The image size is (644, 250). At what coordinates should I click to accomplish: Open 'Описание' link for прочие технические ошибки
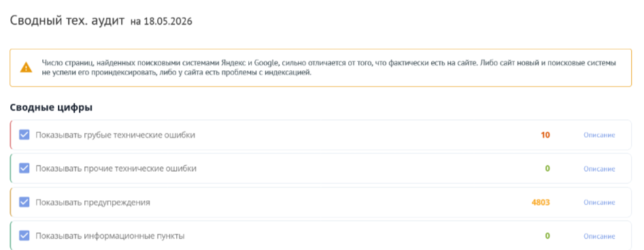[599, 169]
